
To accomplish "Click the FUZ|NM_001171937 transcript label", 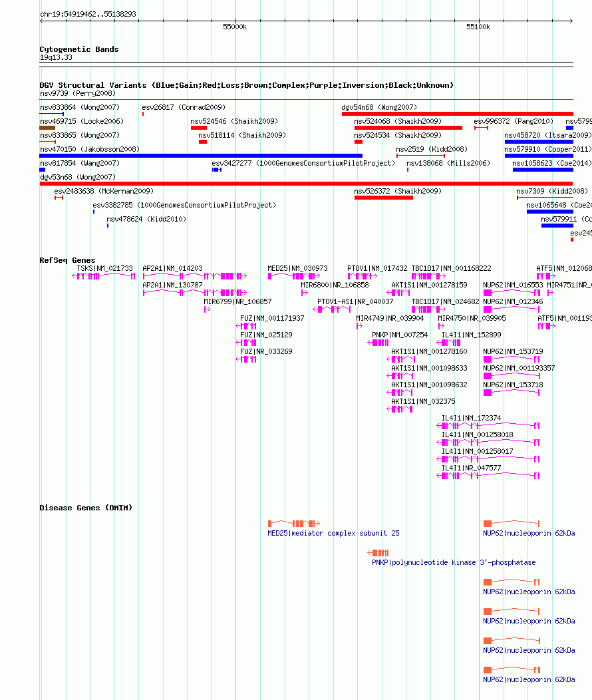I will (272, 318).
